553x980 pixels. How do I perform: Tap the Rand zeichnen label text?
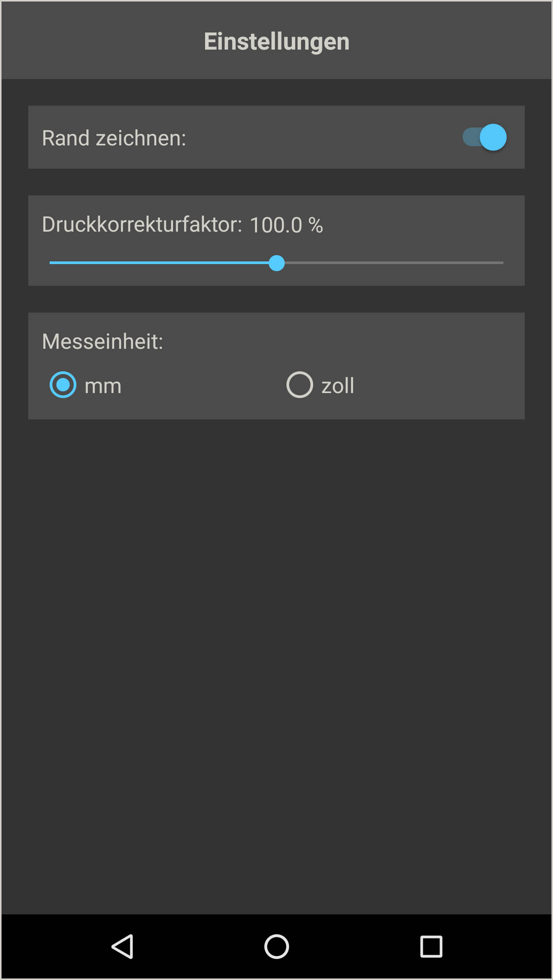point(114,138)
